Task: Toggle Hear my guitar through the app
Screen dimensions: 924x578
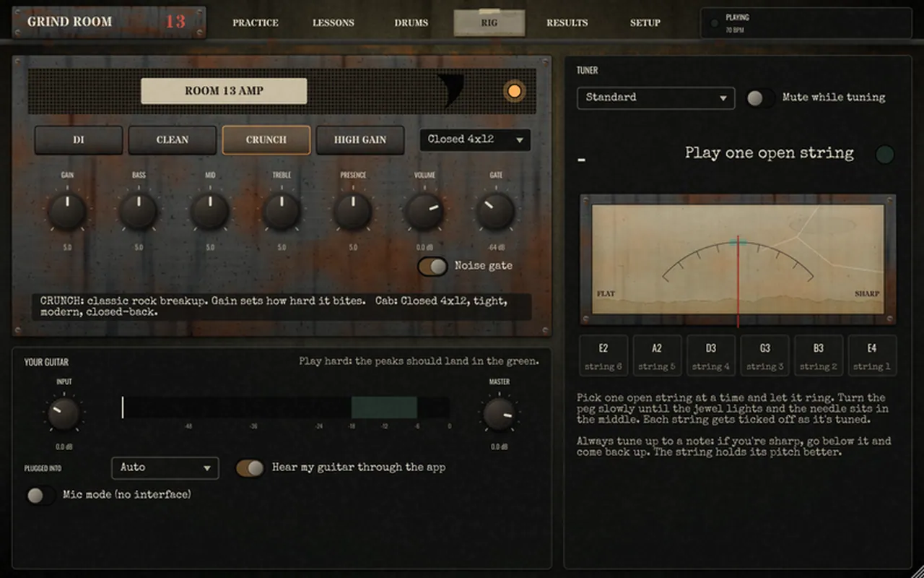Action: click(250, 467)
